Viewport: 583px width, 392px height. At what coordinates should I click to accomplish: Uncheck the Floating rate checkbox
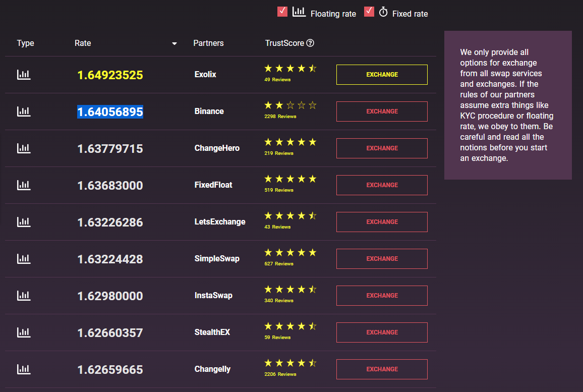click(x=282, y=12)
